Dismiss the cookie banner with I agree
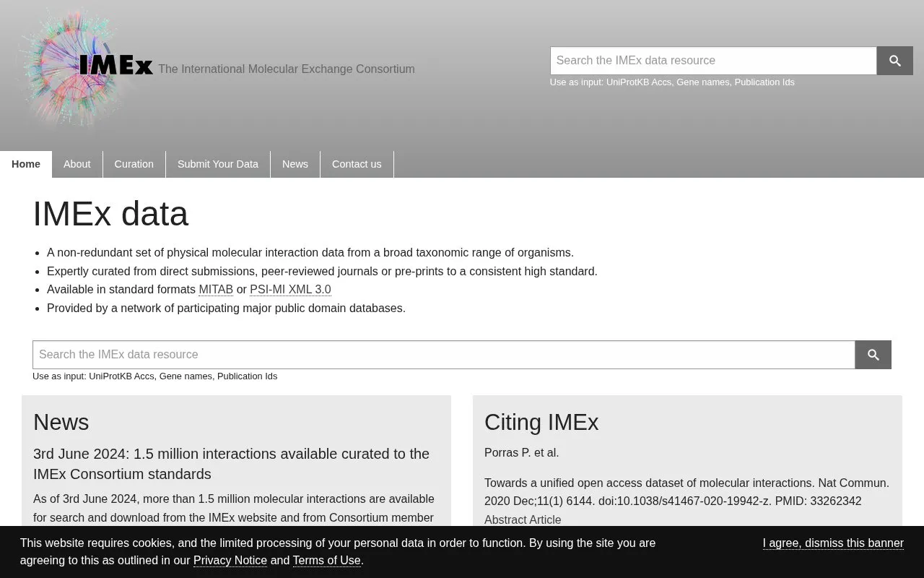This screenshot has height=578, width=924. click(x=833, y=543)
